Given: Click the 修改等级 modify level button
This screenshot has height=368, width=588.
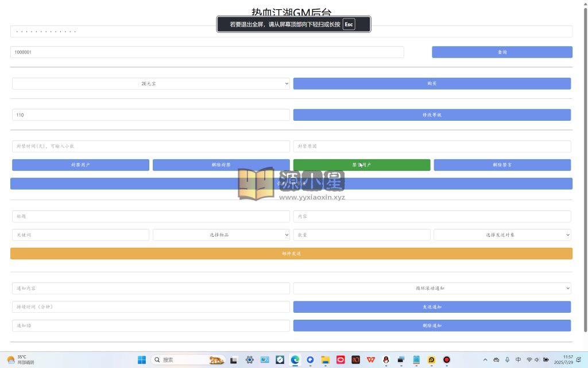Looking at the screenshot, I should click(x=432, y=115).
